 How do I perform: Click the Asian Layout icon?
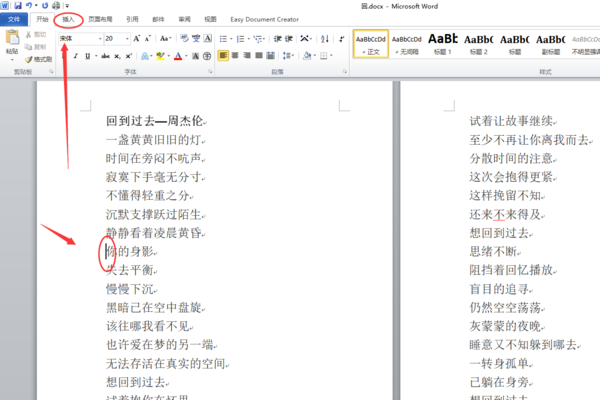[x=305, y=39]
